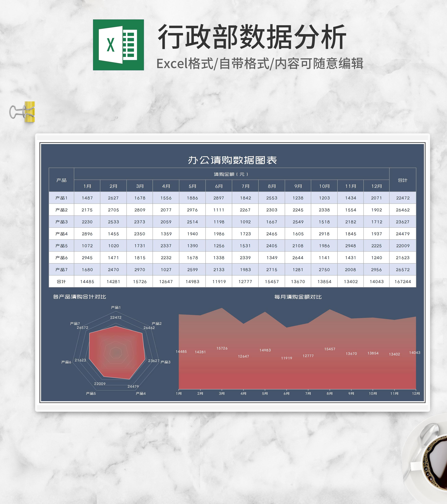Screen dimensions: 447x504
Task: Click the 各产品请购合计对比 radar chart title
Action: (x=79, y=297)
